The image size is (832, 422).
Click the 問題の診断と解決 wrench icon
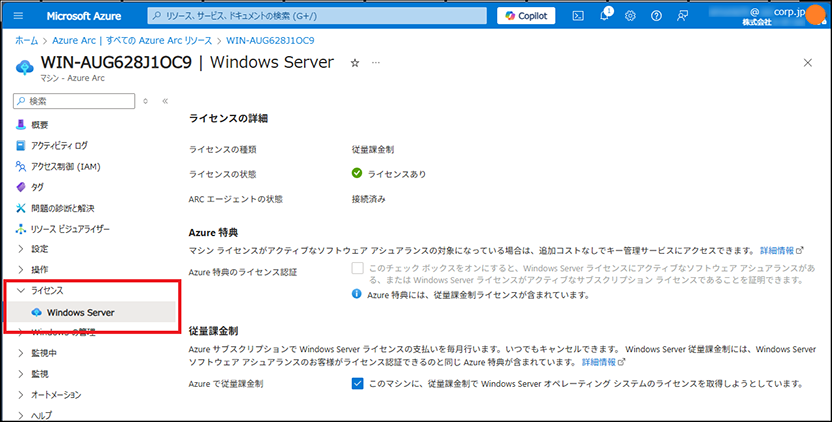pyautogui.click(x=21, y=208)
